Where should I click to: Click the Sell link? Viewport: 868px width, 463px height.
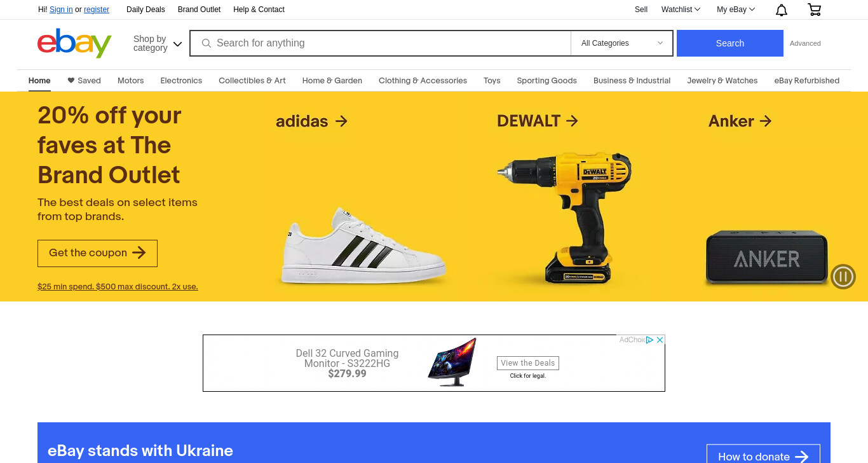(x=641, y=10)
